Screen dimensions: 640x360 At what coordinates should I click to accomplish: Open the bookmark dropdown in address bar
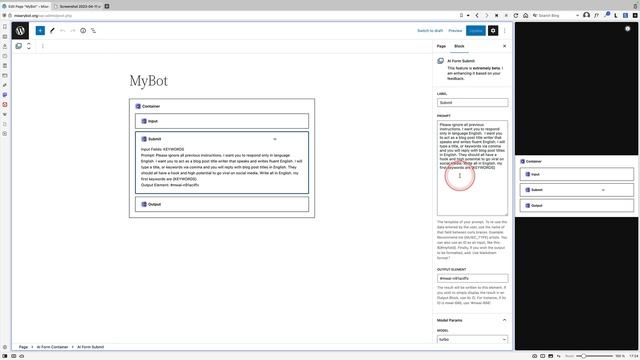(x=468, y=16)
